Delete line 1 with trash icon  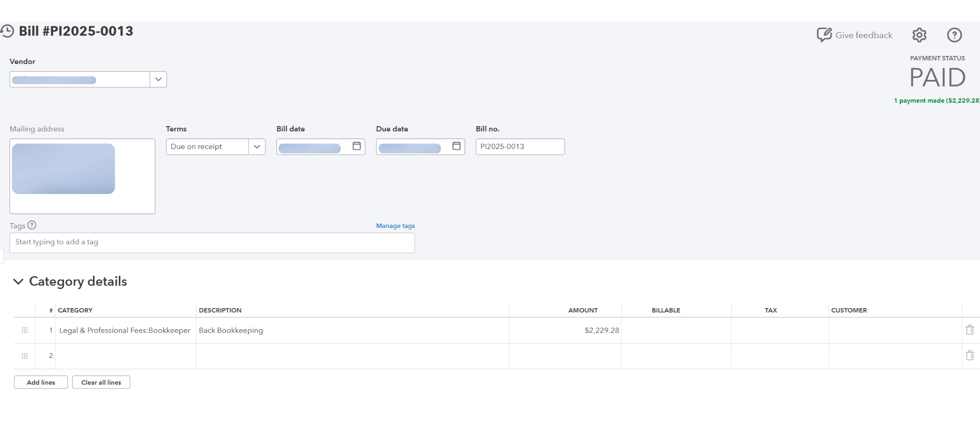pyautogui.click(x=969, y=330)
